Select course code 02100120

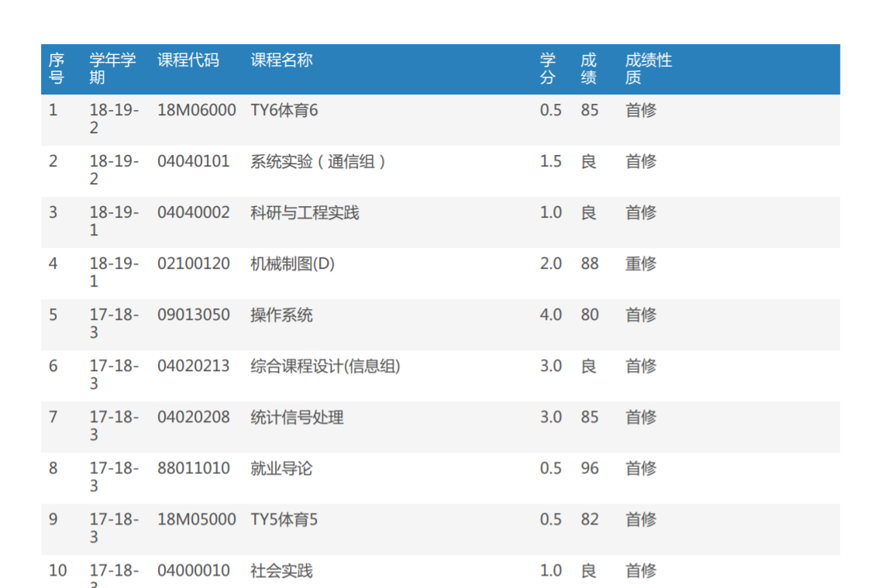pos(194,263)
